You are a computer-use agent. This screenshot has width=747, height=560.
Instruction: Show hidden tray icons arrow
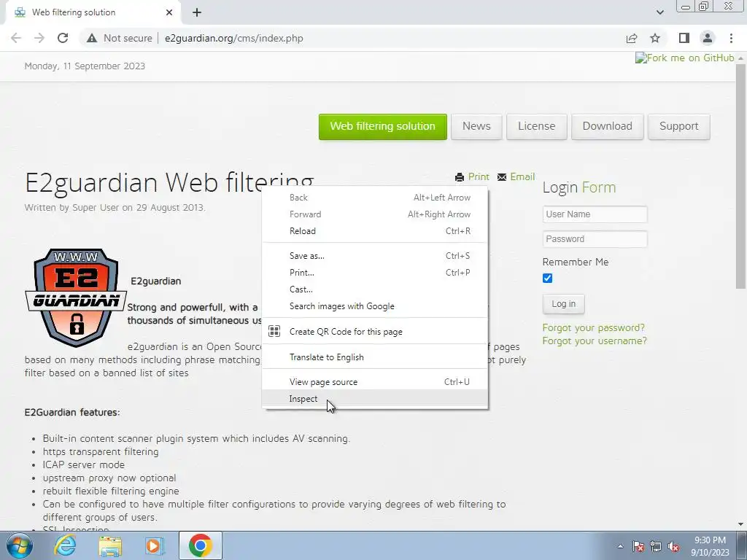[620, 546]
